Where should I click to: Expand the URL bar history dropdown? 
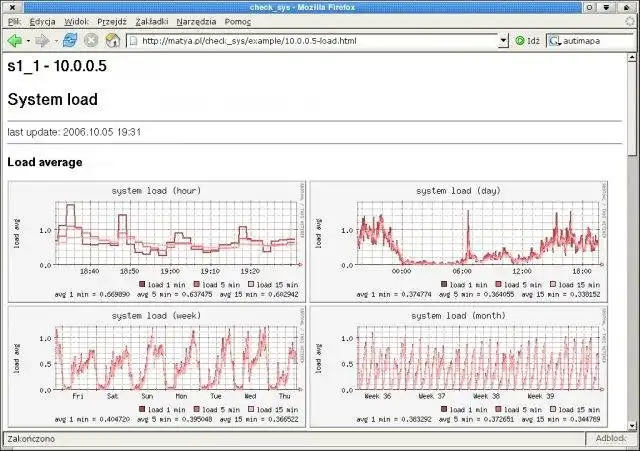(x=503, y=41)
